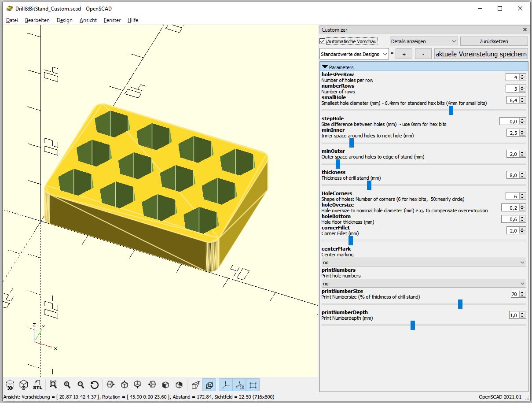The height and width of the screenshot is (403, 532).
Task: Open the Ansicht menu
Action: pos(88,20)
